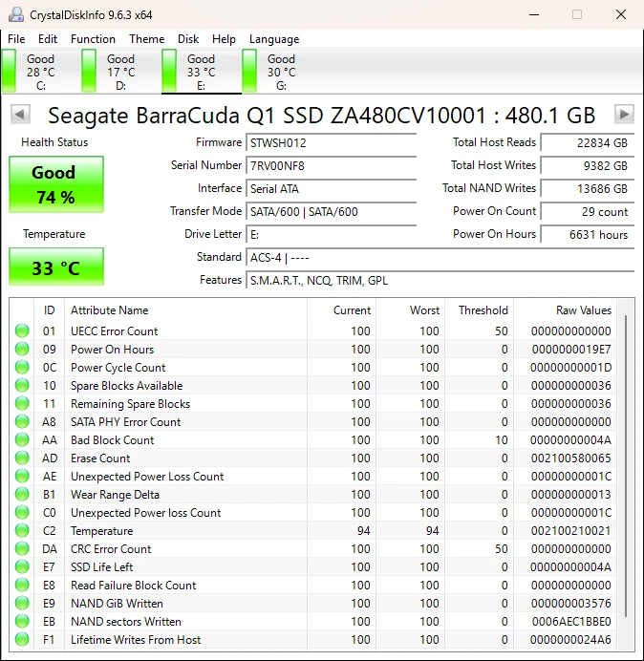This screenshot has width=644, height=661.
Task: Click the Standard field ACS-4
Action: 440,257
